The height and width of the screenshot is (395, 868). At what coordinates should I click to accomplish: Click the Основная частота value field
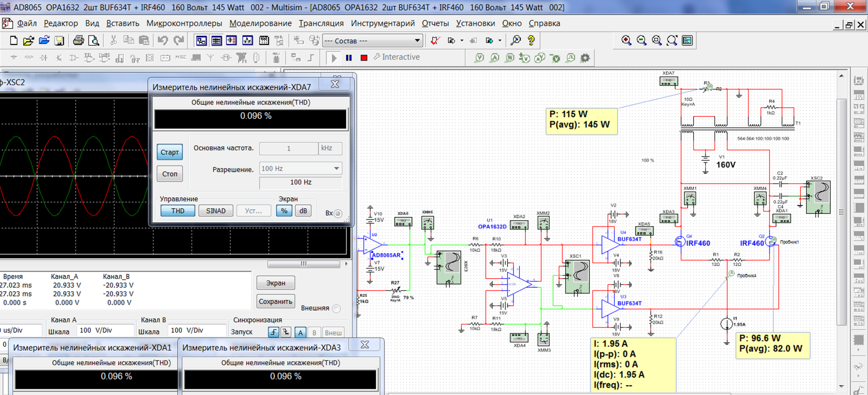pos(289,148)
